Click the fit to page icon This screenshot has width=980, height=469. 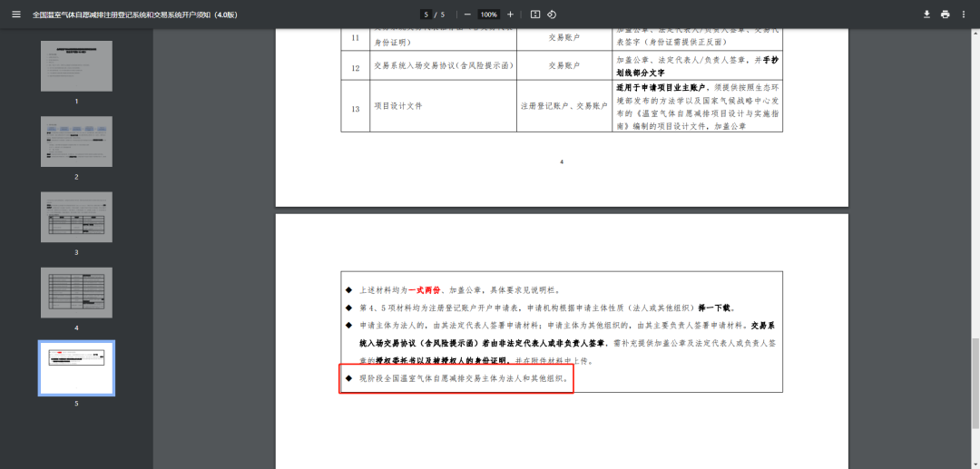pyautogui.click(x=535, y=15)
